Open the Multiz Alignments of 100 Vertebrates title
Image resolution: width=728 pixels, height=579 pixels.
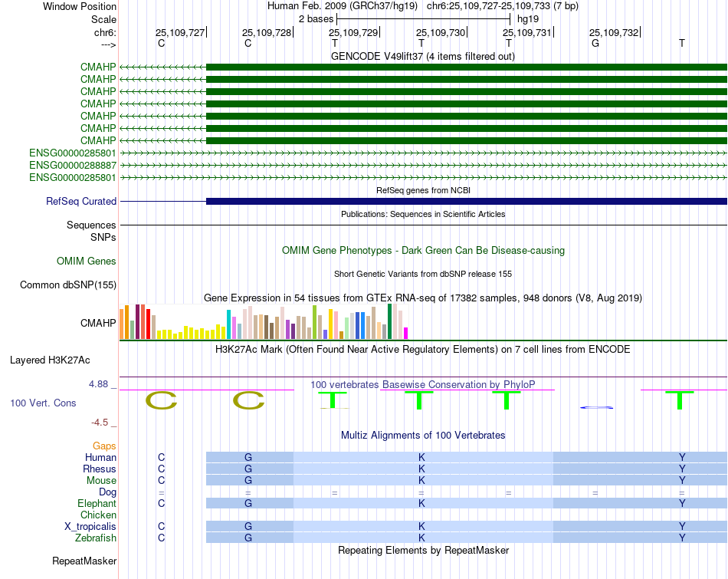click(423, 436)
